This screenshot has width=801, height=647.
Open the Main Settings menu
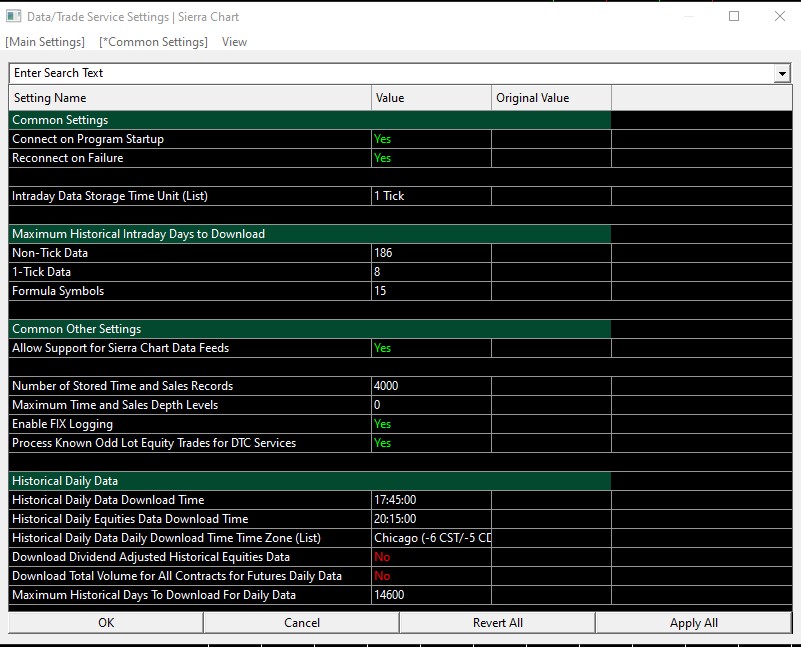[x=45, y=42]
